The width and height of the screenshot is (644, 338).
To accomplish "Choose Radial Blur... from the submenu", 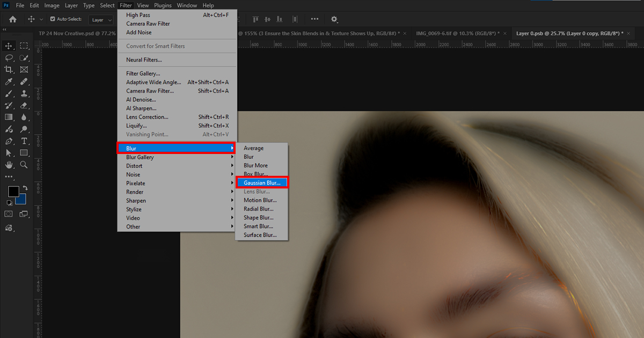I will coord(262,209).
